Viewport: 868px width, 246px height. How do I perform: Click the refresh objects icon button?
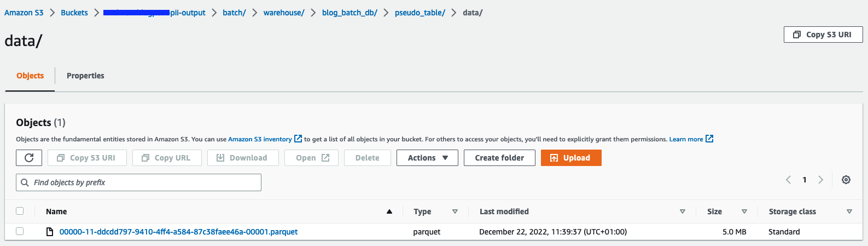(30, 158)
